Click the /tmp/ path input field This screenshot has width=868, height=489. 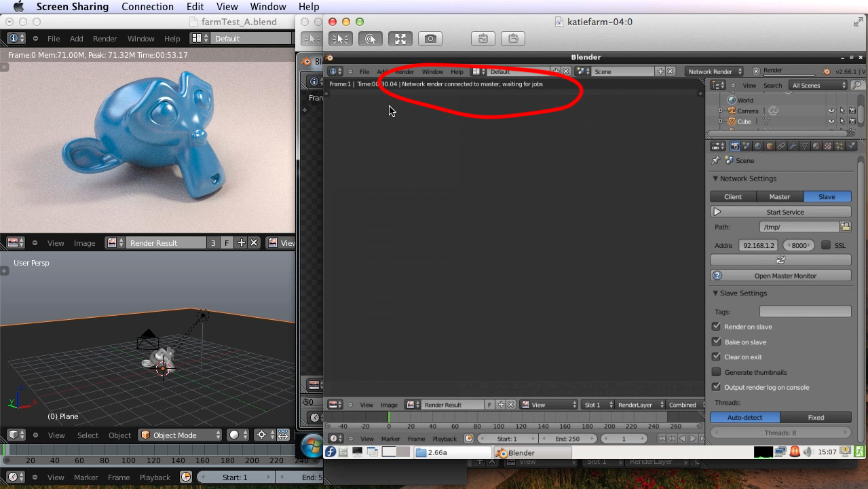click(x=799, y=227)
